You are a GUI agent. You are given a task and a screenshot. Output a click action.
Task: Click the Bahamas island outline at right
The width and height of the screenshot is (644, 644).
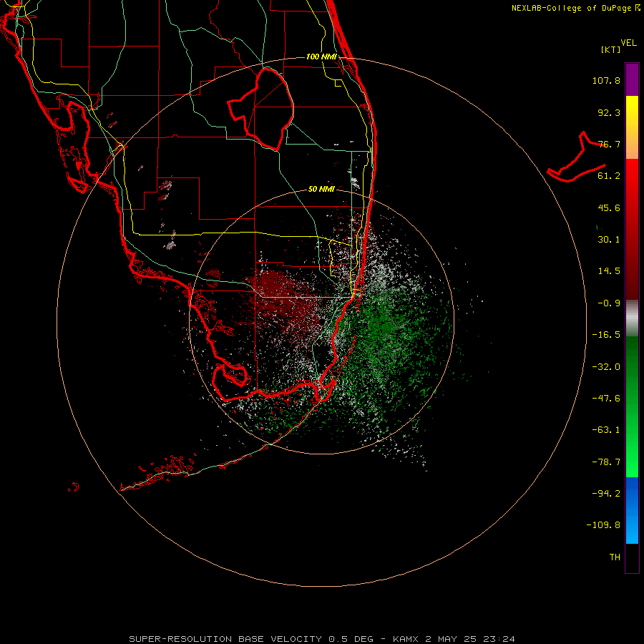click(x=577, y=158)
